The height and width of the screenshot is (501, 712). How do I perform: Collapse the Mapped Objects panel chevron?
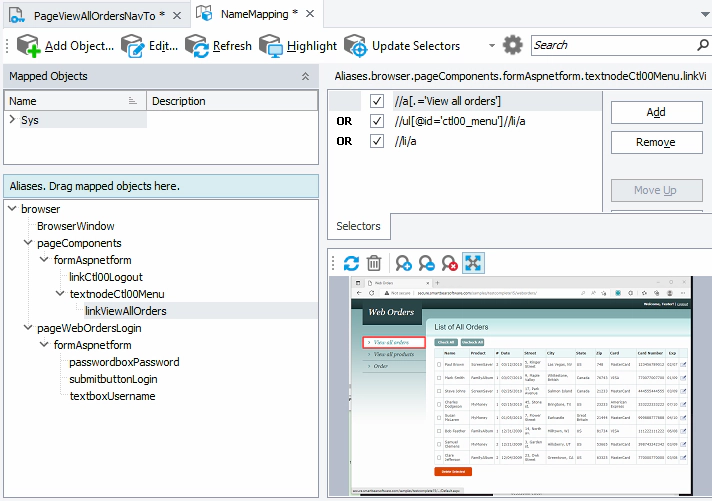[x=305, y=77]
